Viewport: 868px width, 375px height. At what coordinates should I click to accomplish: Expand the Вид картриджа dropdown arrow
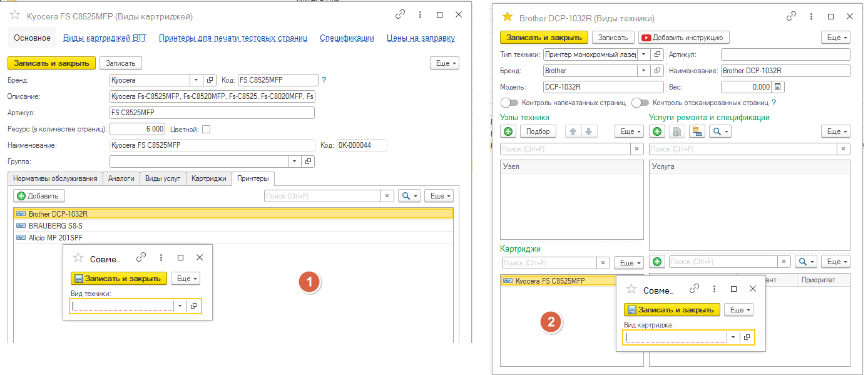click(733, 337)
